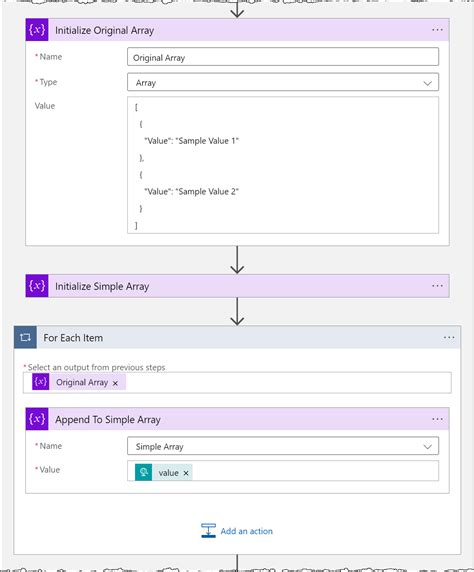Click the For Each Item loop icon
474x572 pixels.
25,337
